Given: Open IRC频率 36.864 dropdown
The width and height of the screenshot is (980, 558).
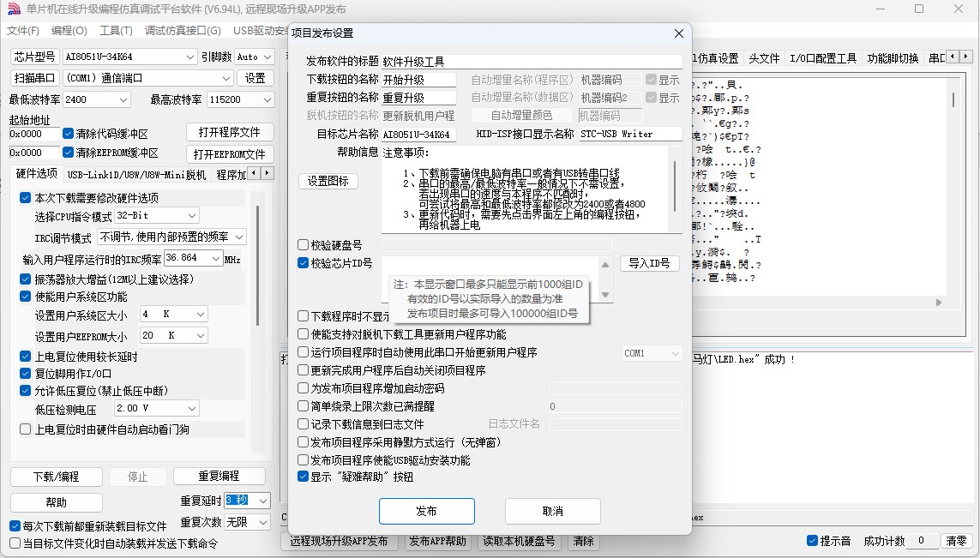Looking at the screenshot, I should point(194,258).
